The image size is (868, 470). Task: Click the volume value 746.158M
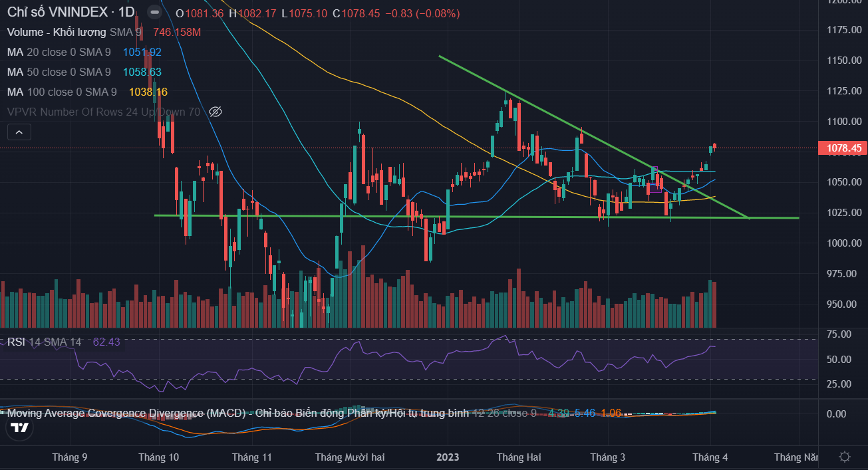[x=177, y=32]
